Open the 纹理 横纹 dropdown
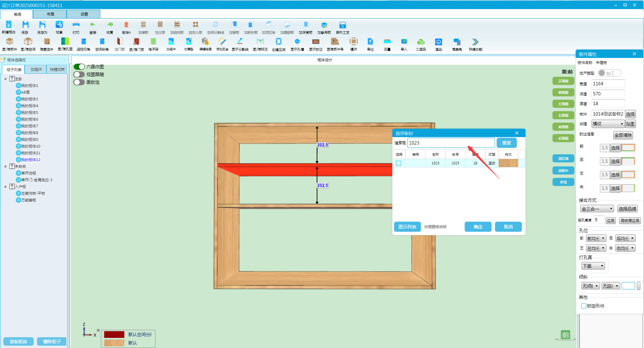Viewport: 644px width, 348px height. 608,124
